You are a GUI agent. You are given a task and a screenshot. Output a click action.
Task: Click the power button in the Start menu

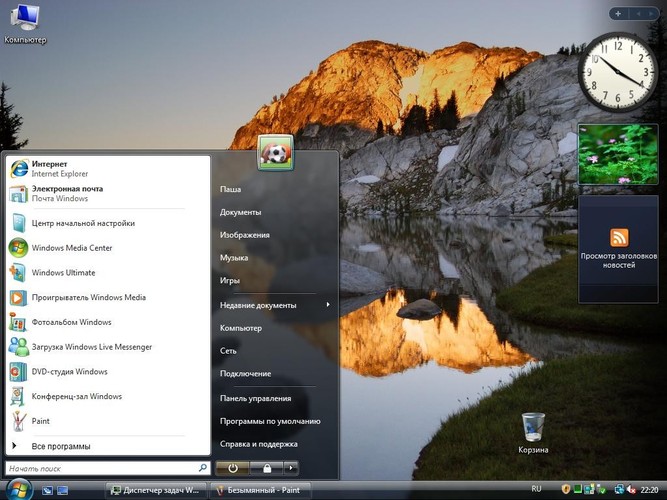[232, 467]
